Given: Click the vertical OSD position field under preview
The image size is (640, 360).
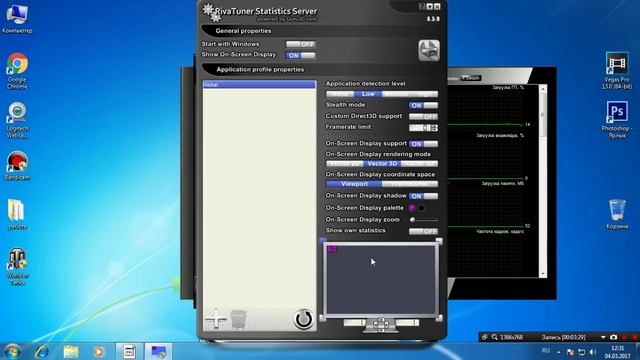Looking at the screenshot, I should tap(407, 323).
